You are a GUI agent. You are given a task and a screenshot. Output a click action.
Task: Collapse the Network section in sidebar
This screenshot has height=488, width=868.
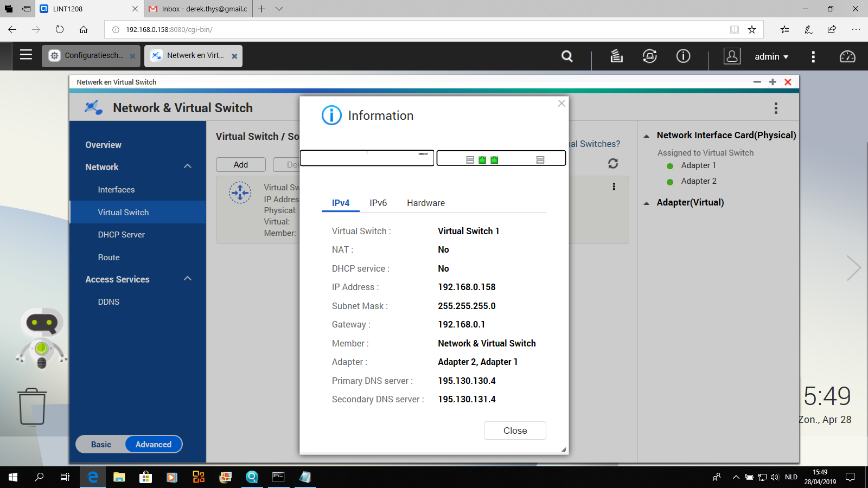point(188,166)
